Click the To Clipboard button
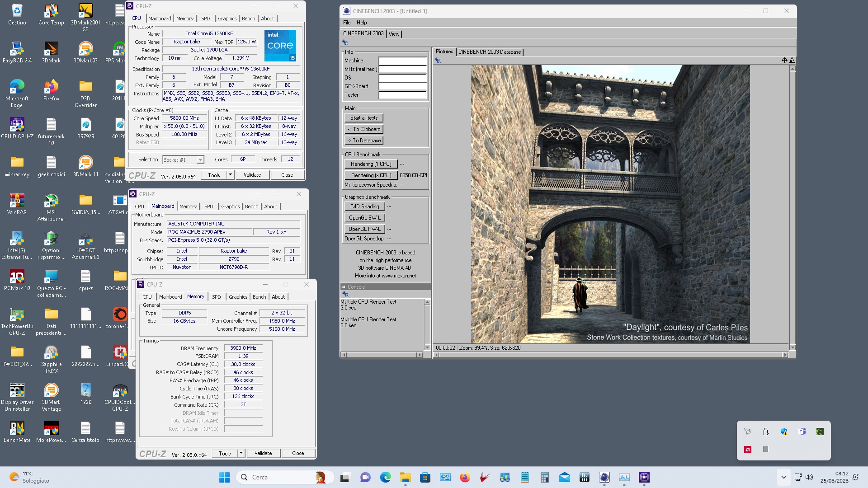This screenshot has height=488, width=868. [364, 129]
